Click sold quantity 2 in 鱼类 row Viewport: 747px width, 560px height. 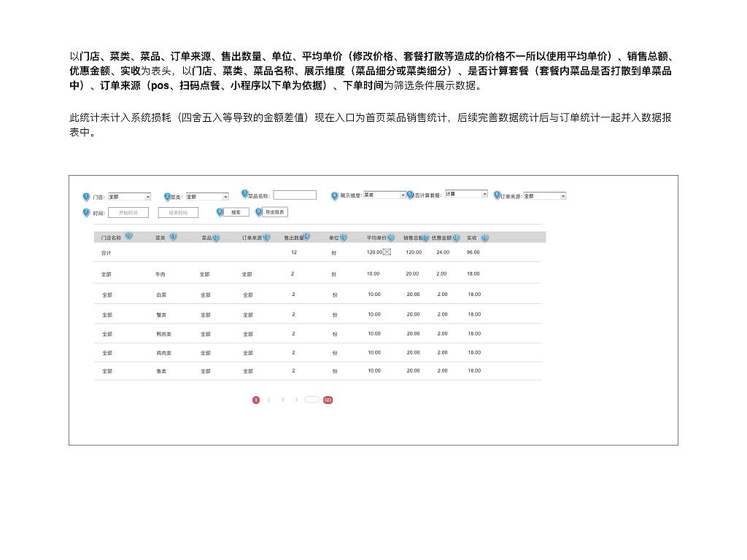pos(293,370)
